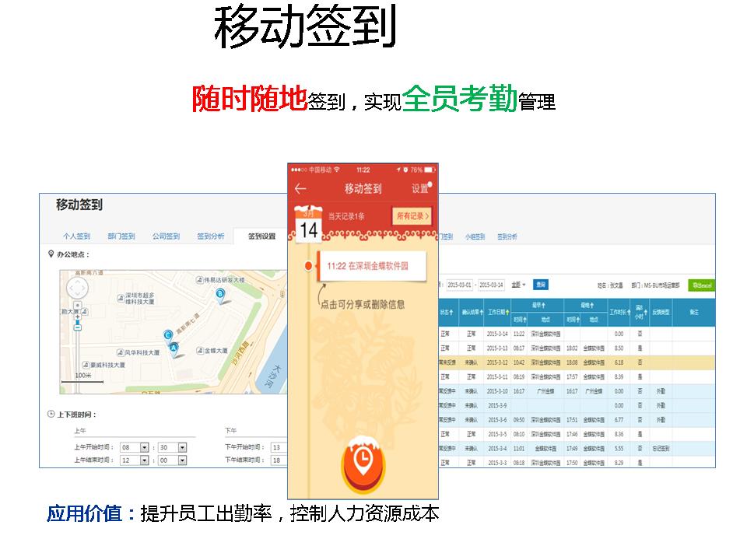Click the map pan compass control
The height and width of the screenshot is (560, 747).
77,289
